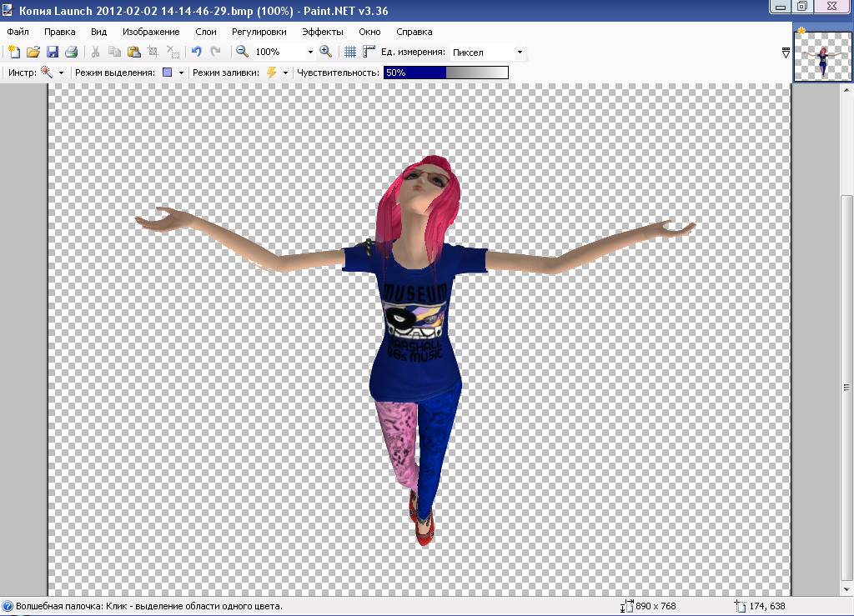This screenshot has height=616, width=854.
Task: Click the Redo arrow icon
Action: [216, 52]
